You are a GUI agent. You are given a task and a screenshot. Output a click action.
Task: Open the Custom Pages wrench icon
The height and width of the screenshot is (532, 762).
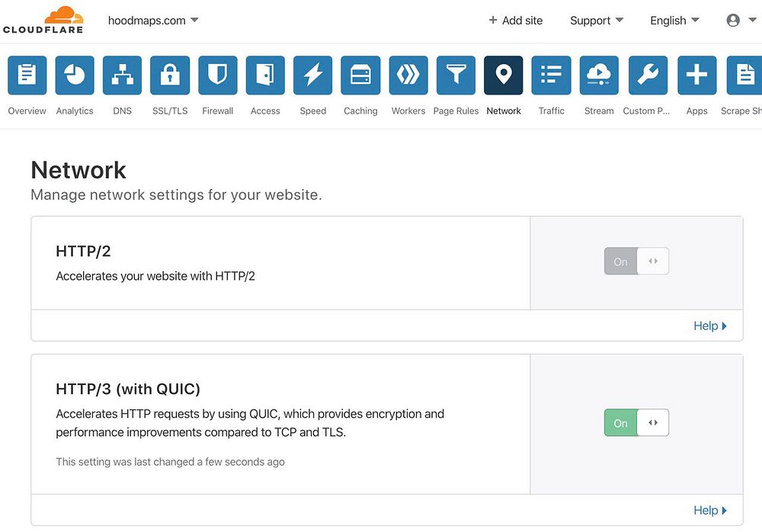coord(648,75)
